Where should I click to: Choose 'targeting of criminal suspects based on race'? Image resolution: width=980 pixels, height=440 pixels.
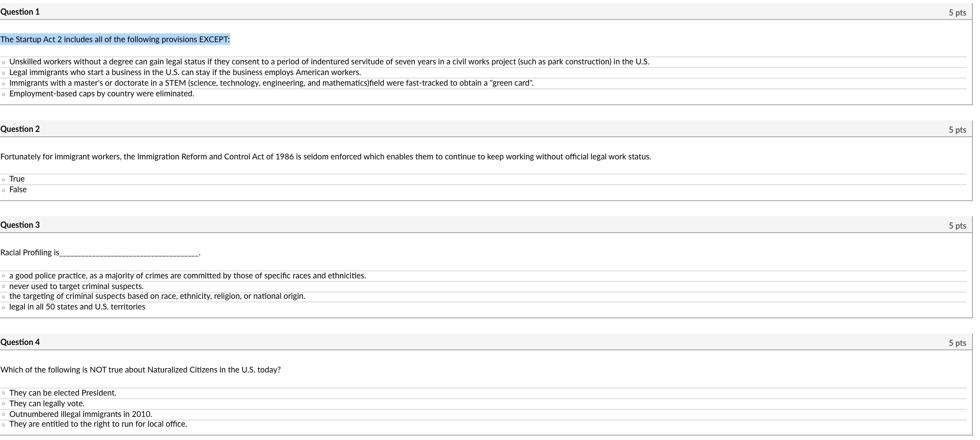(x=4, y=296)
